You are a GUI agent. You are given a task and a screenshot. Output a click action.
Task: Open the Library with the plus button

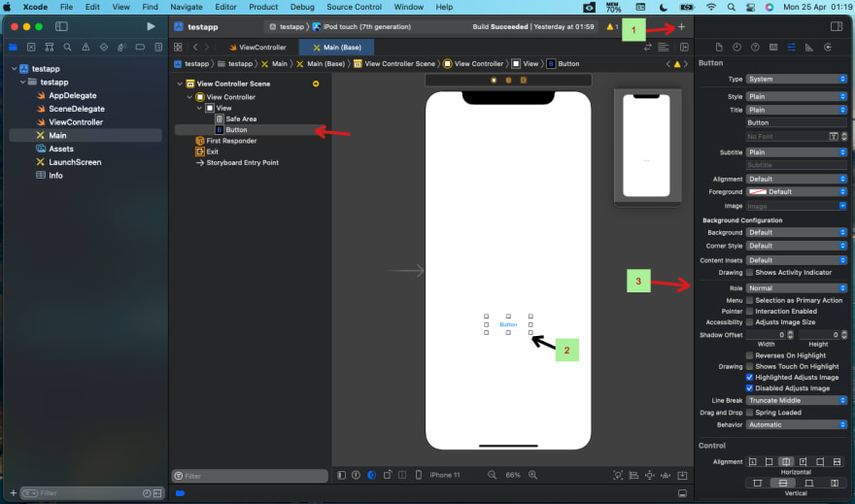681,26
